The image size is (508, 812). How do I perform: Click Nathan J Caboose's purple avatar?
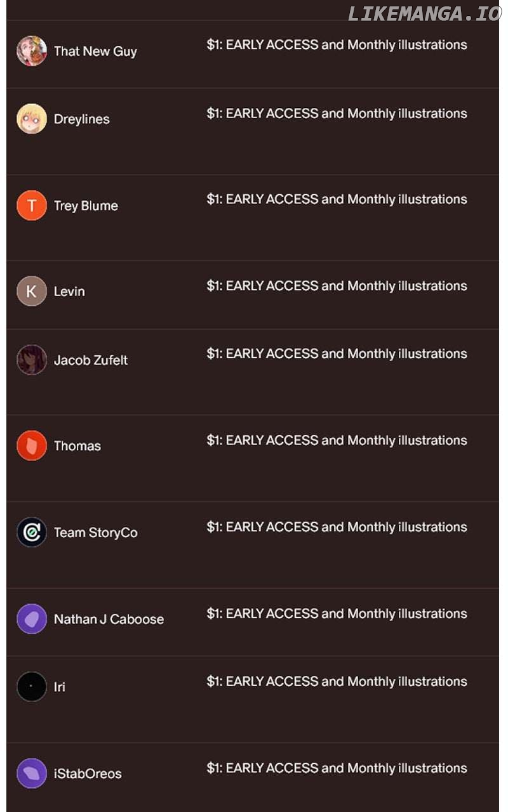32,619
